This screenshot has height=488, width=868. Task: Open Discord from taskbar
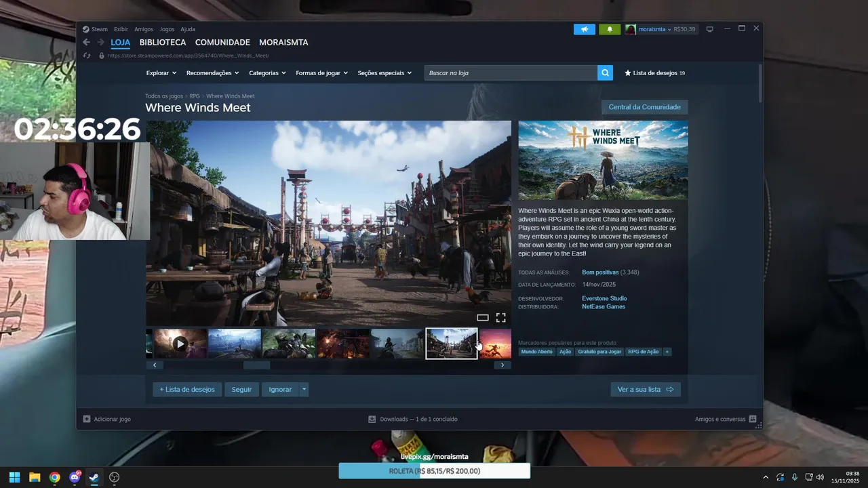point(75,477)
